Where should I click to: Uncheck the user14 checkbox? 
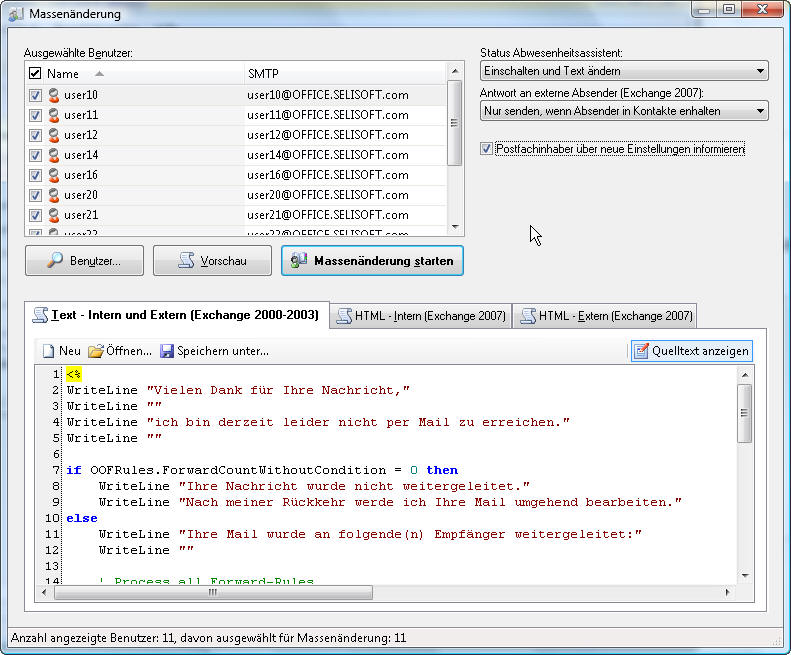35,155
